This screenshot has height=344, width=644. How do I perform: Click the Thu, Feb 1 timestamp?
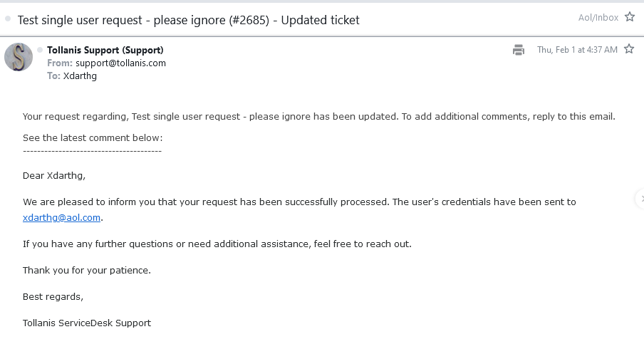577,50
